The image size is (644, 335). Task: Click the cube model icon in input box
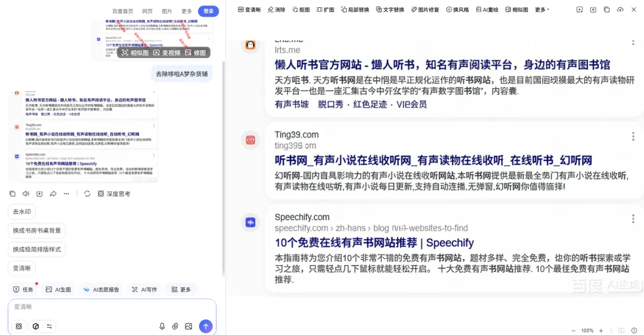36,327
